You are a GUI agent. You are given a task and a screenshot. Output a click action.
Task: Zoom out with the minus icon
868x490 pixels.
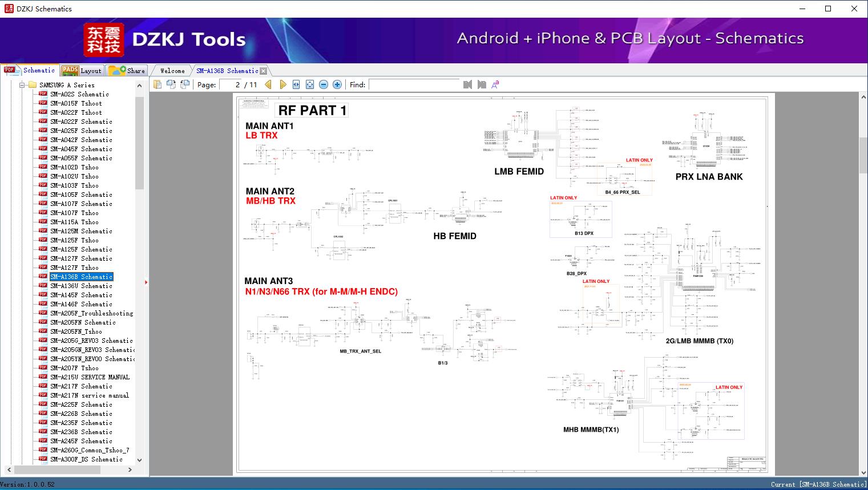324,84
